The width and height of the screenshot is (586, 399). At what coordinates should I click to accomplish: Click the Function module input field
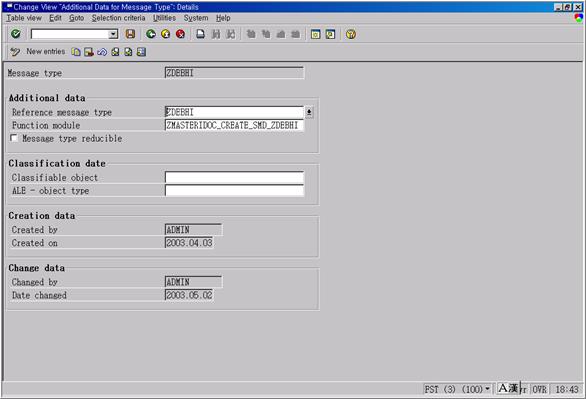point(234,125)
